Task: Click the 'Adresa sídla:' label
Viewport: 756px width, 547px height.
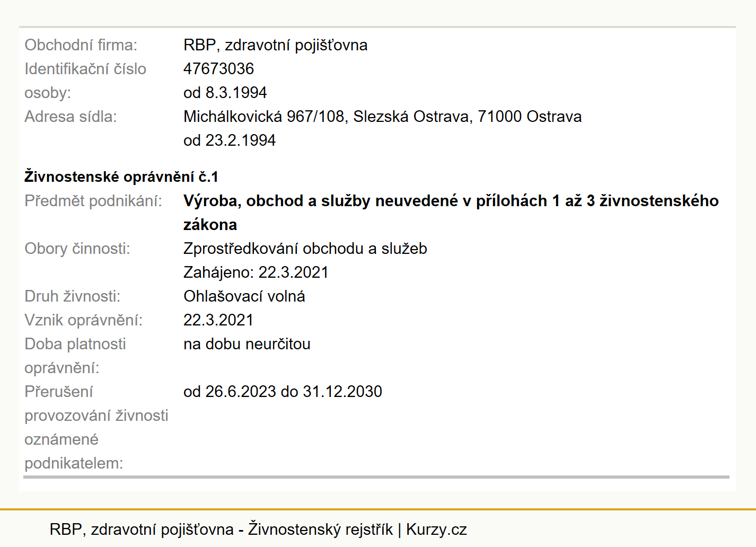Action: [x=71, y=117]
